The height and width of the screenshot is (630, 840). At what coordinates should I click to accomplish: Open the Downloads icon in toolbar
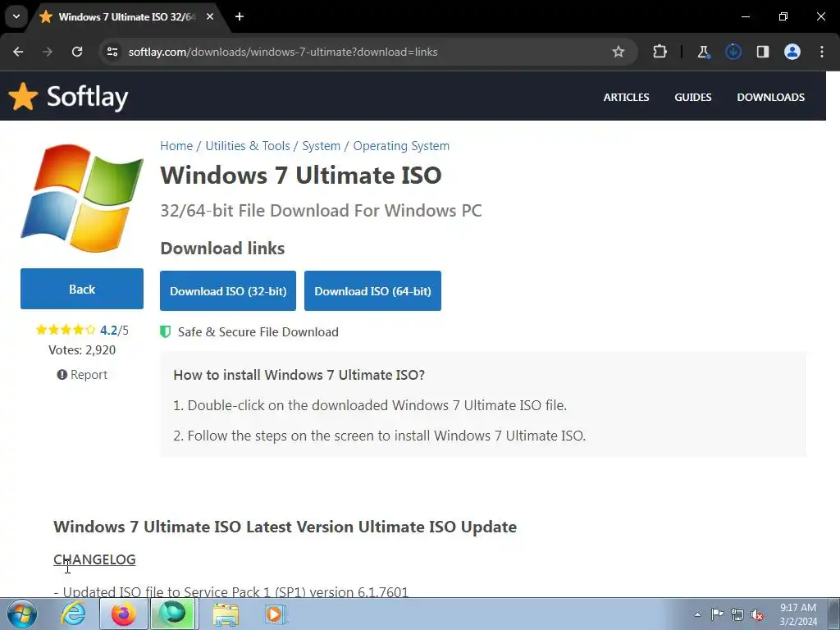733,52
